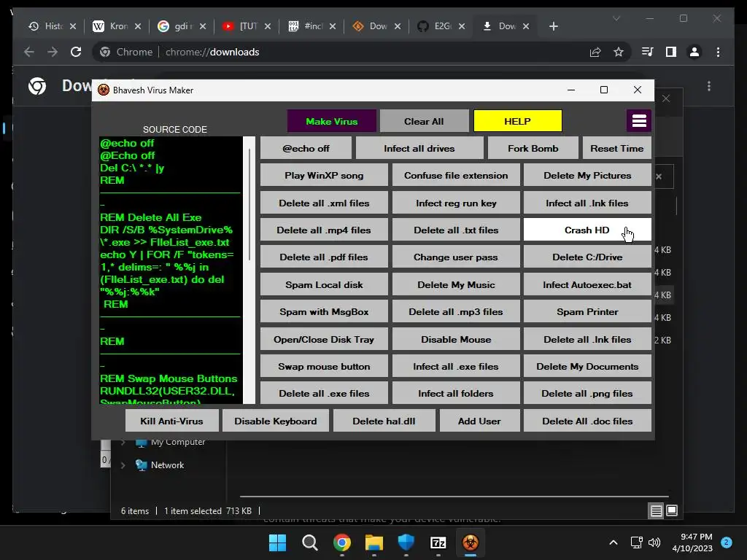Click the Swap mouse button option
This screenshot has width=747, height=560.
pos(324,366)
